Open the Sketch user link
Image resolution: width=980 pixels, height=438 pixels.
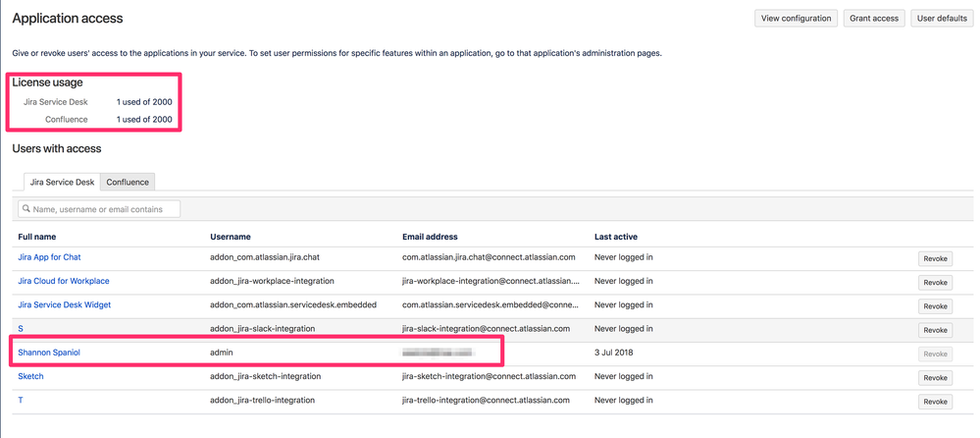pos(30,376)
